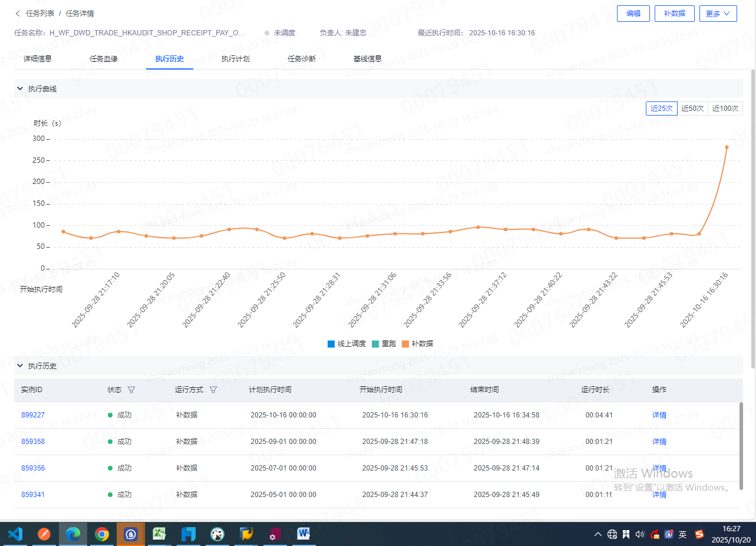Open Excel from the taskbar

point(160,534)
